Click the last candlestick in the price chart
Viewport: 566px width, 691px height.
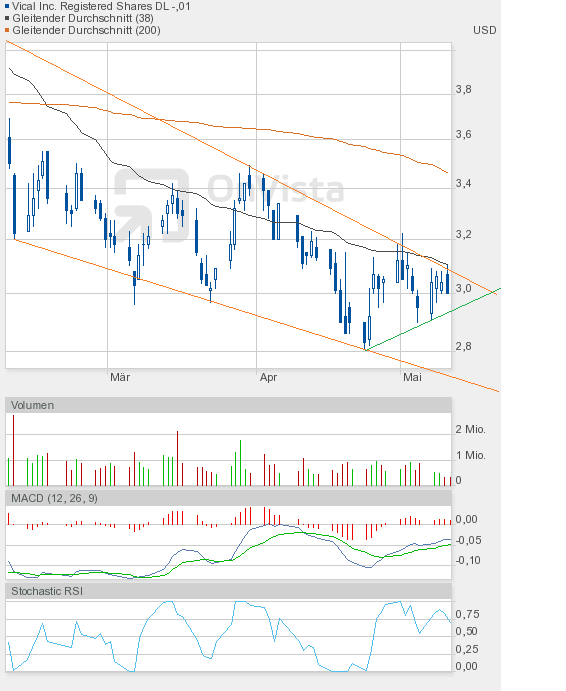[x=447, y=279]
